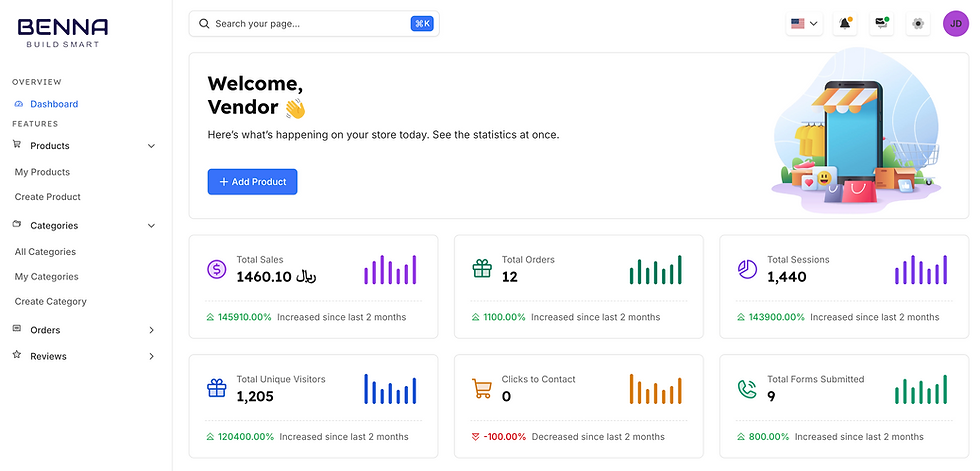This screenshot has width=980, height=471.
Task: Click the Reviews star icon in sidebar
Action: pyautogui.click(x=17, y=355)
